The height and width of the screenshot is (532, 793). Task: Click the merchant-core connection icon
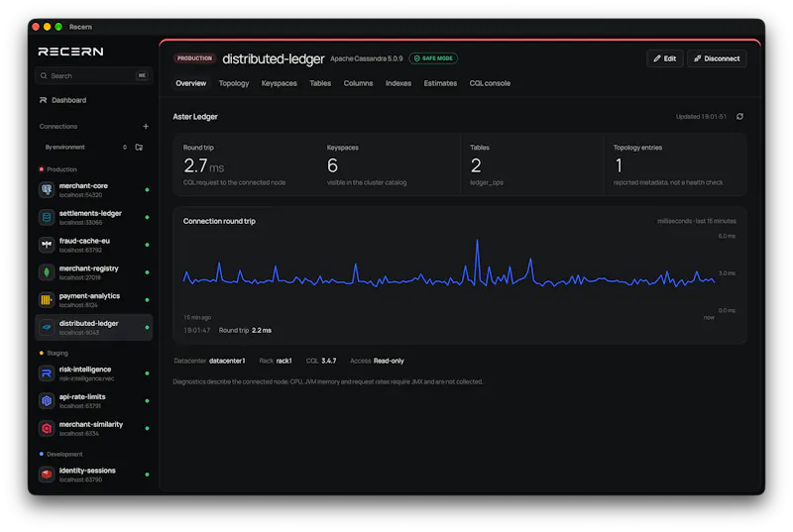[x=47, y=190]
